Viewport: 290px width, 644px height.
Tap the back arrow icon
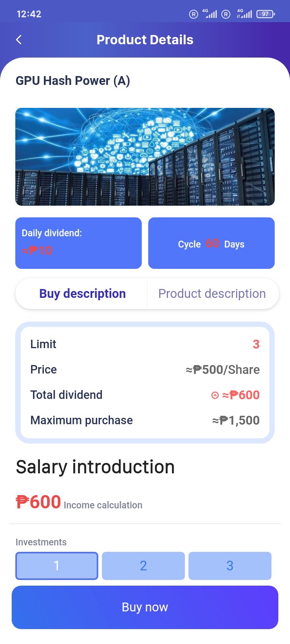click(x=19, y=39)
